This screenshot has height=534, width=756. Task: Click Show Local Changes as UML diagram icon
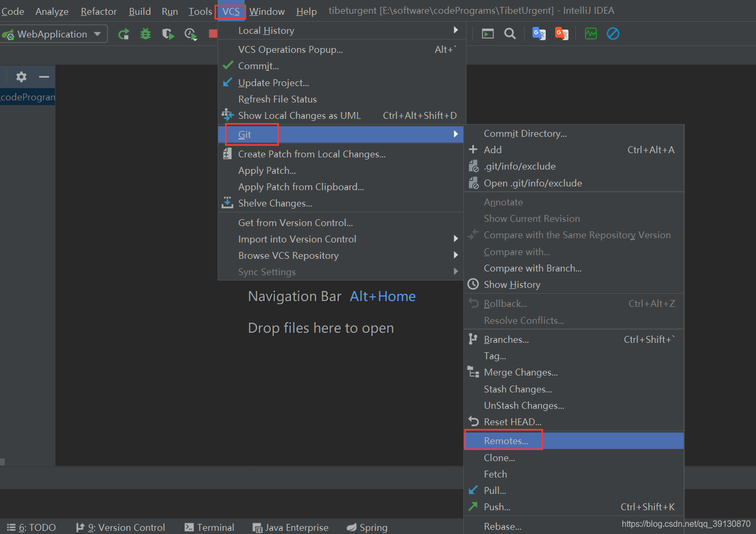click(227, 115)
